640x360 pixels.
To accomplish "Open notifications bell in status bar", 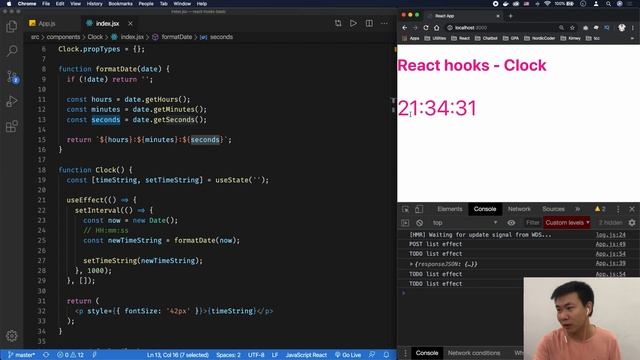I will point(386,355).
